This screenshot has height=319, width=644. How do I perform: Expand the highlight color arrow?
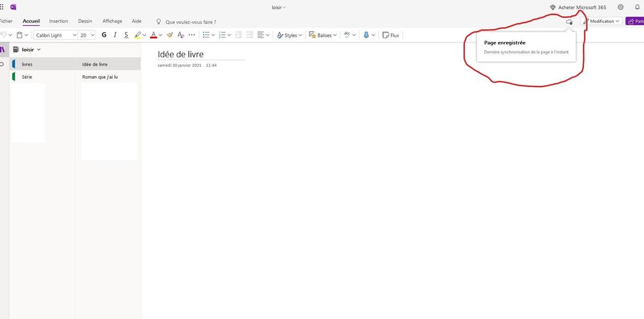[x=144, y=35]
